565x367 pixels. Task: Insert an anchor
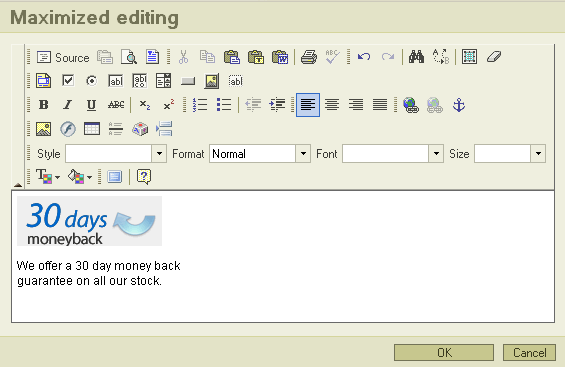pyautogui.click(x=459, y=105)
